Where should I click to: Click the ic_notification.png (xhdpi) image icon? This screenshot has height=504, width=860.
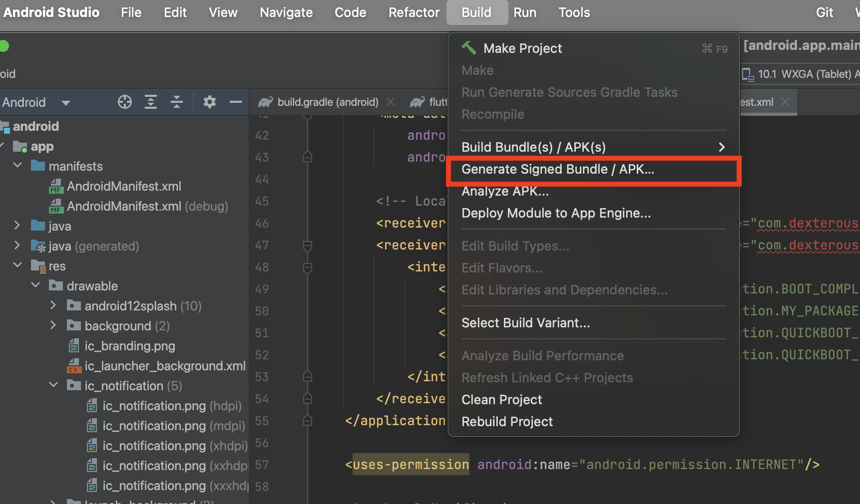point(92,446)
